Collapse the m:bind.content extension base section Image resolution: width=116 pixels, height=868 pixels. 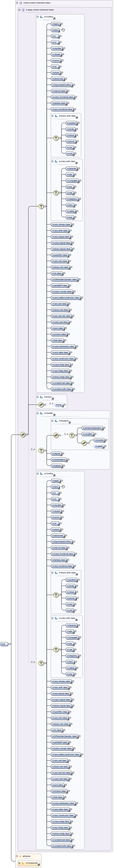tap(17, 3)
